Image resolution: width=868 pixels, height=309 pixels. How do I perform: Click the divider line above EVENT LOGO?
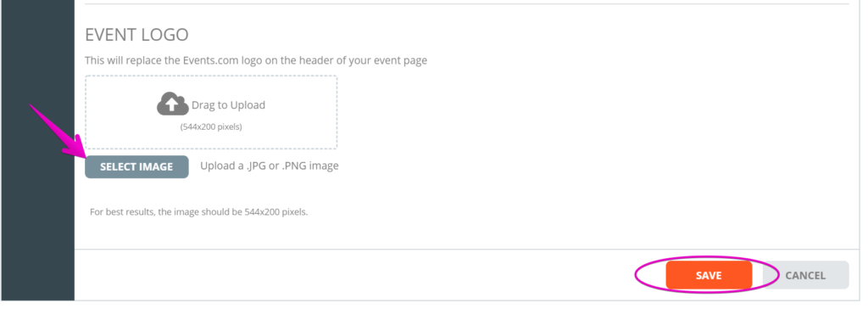(467, 4)
